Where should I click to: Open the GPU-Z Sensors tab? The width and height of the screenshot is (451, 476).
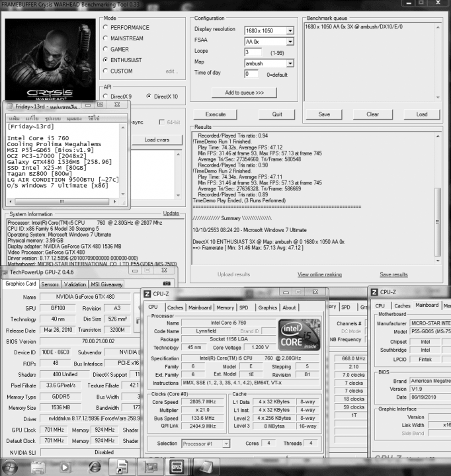pos(50,284)
